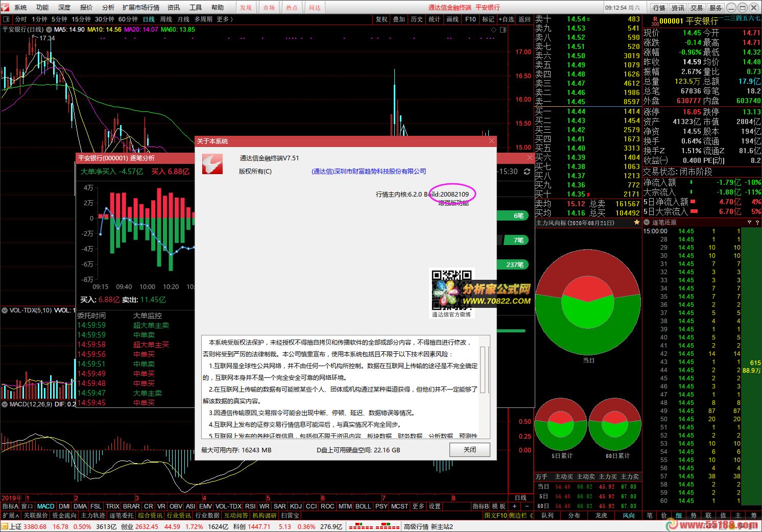Click the first red-green signal icon in status bar

point(361,526)
